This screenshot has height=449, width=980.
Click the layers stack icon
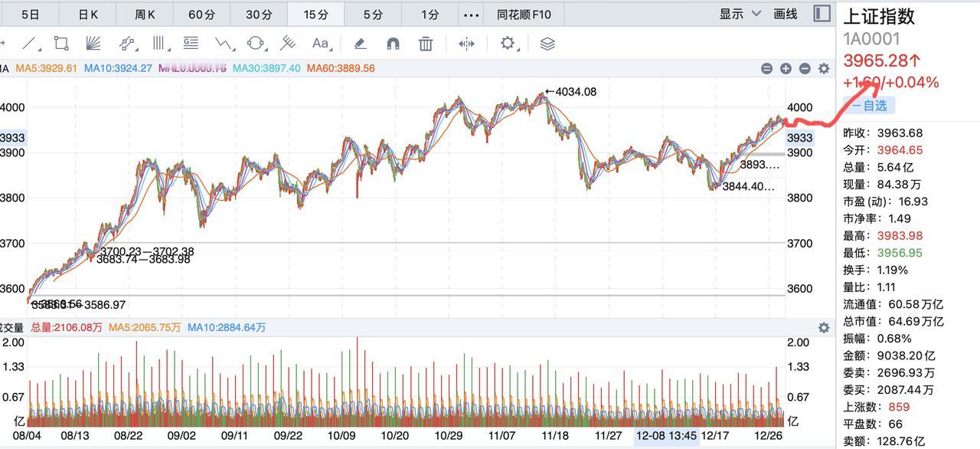pos(547,44)
